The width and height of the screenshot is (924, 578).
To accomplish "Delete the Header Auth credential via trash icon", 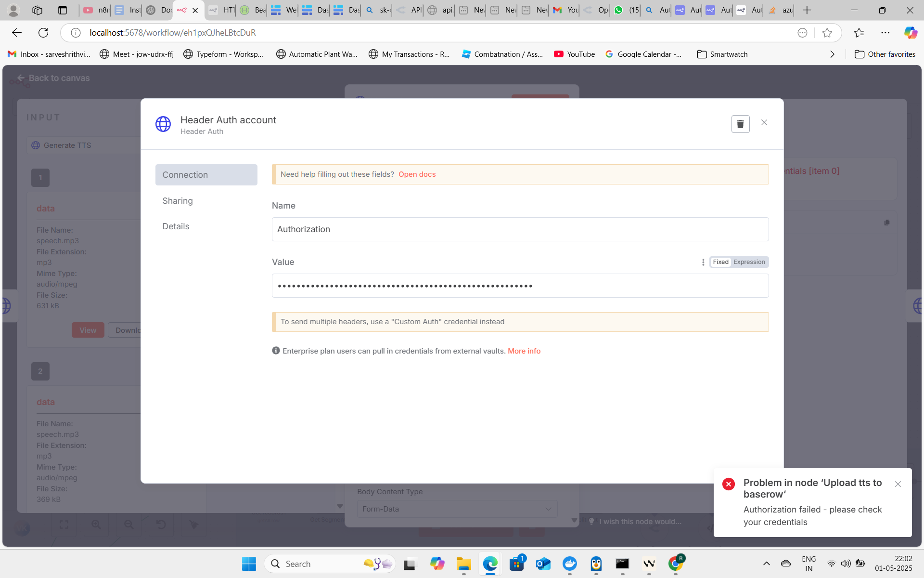I will (x=740, y=124).
